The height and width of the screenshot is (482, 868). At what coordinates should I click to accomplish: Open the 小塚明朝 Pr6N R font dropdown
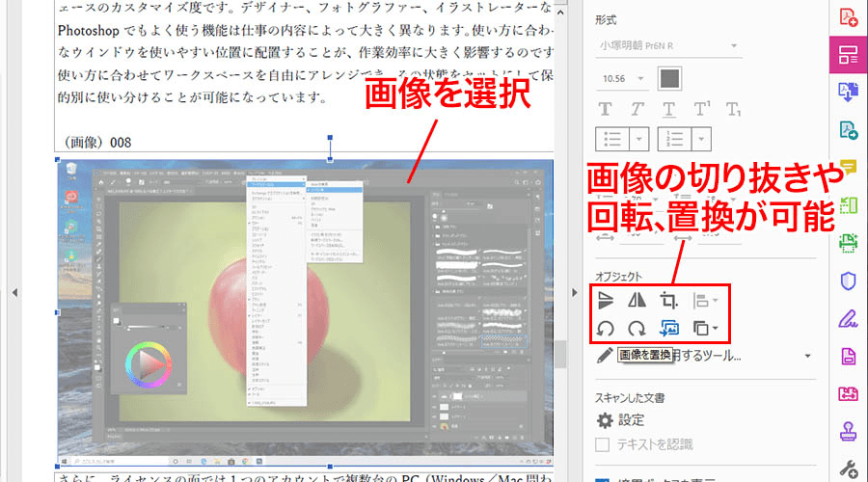668,46
